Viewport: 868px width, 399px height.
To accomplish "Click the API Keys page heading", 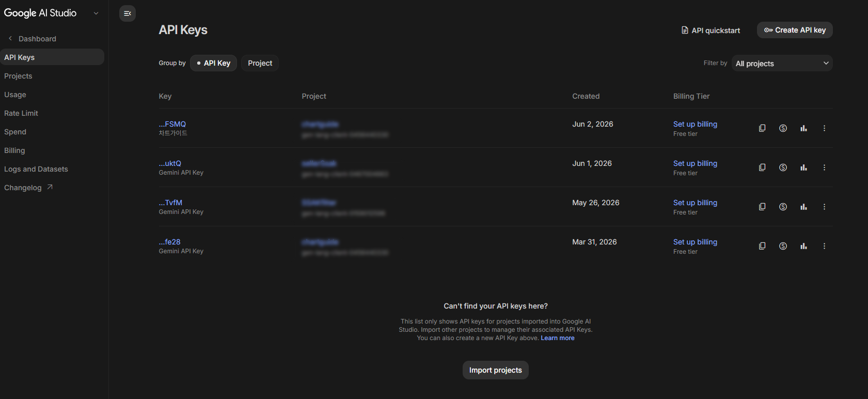I will (183, 30).
